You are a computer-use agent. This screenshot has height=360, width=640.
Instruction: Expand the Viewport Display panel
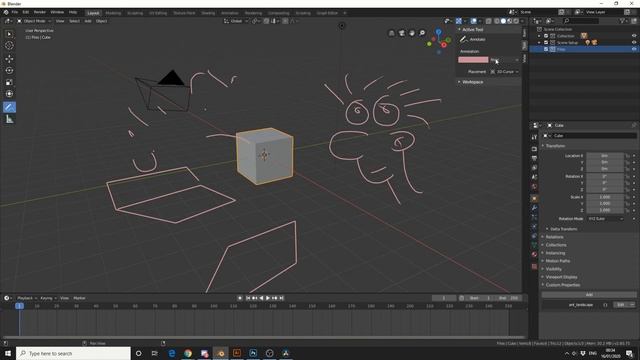pyautogui.click(x=561, y=277)
